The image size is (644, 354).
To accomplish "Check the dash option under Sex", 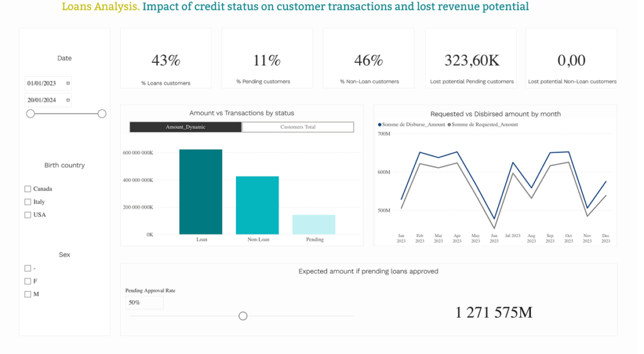I will click(28, 268).
